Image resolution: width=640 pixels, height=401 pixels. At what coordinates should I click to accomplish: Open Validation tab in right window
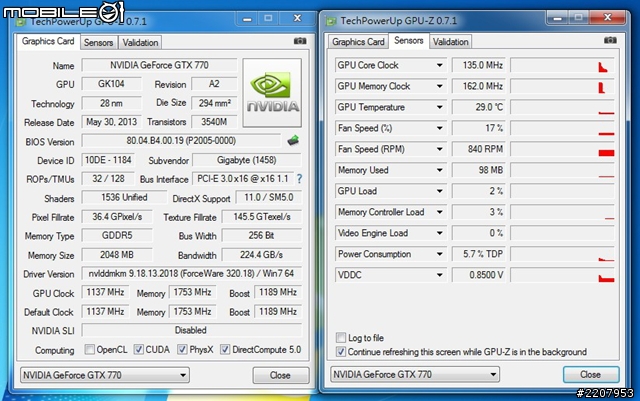[451, 42]
